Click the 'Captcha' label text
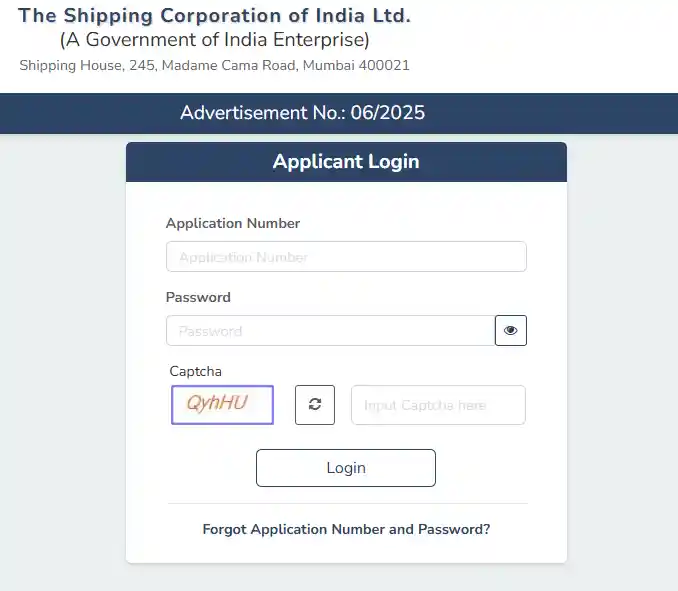Screen dimensions: 678x591 tap(195, 371)
